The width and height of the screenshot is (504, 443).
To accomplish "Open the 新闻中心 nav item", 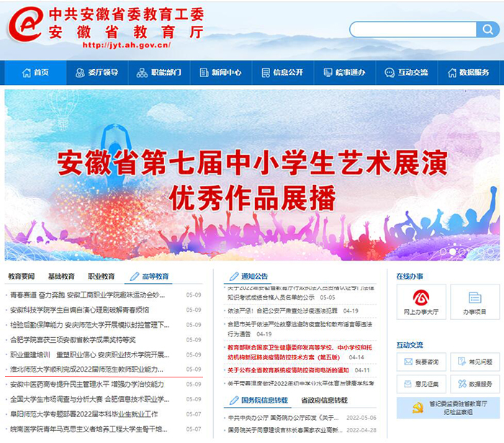I will click(220, 73).
